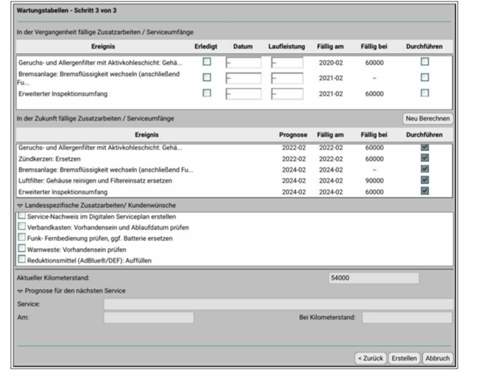The height and width of the screenshot is (376, 500).
Task: Enable Verbandkasten Vorhandensein und Ablaufdatum prüfen
Action: [22, 226]
